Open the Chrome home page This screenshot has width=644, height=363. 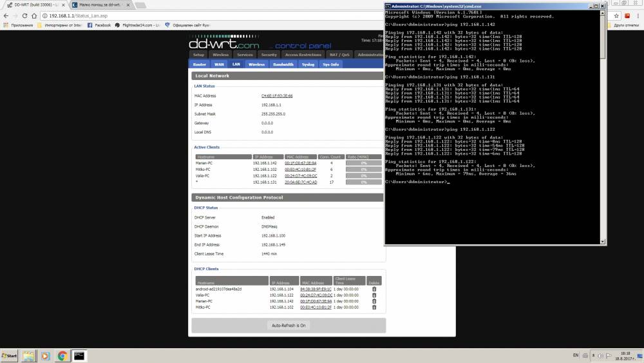point(34,15)
